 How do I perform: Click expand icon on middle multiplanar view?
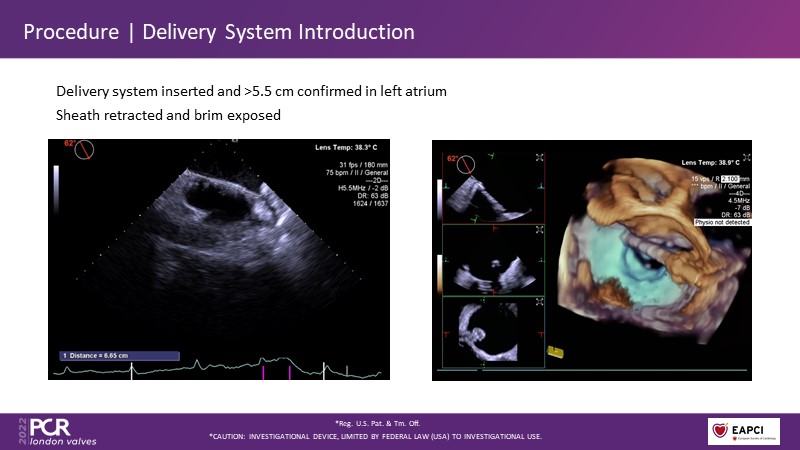pyautogui.click(x=540, y=229)
